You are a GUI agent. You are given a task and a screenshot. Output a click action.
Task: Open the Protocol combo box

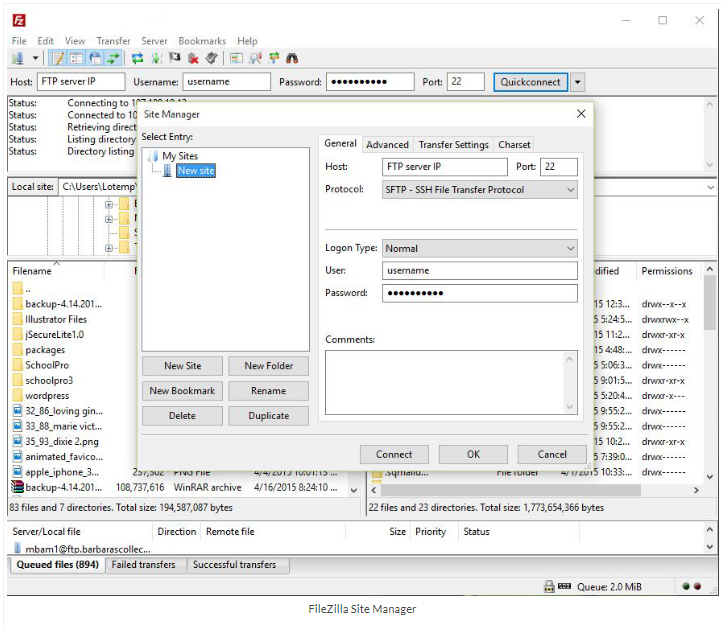[480, 190]
